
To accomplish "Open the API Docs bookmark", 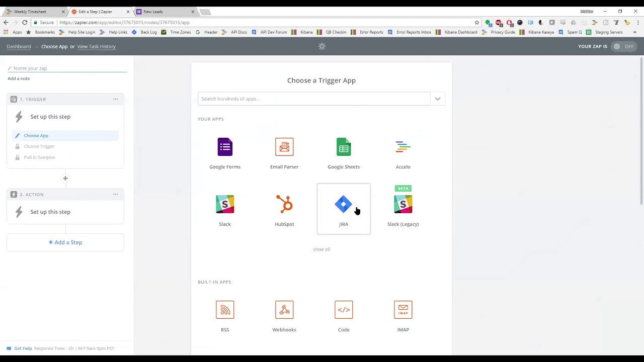I will point(235,32).
